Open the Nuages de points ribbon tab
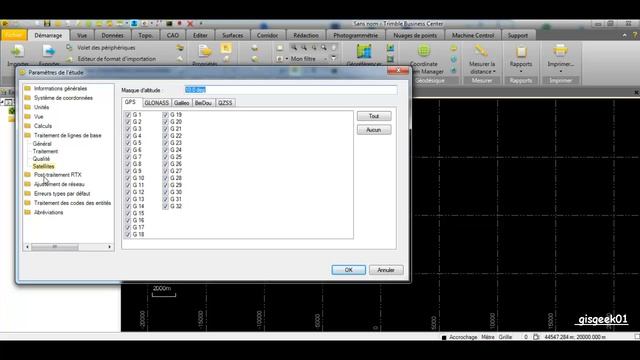The image size is (640, 360). click(x=415, y=36)
